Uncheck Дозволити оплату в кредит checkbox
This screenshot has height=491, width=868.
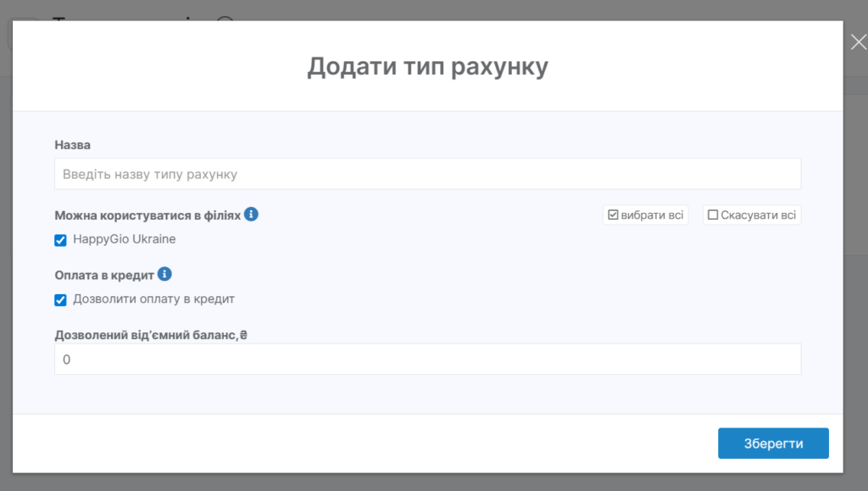[60, 299]
